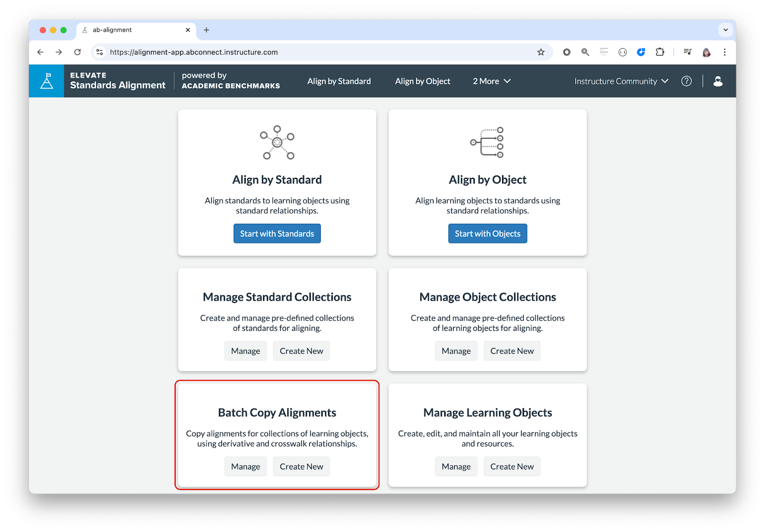Click the 'Copy alignments for collections' description
The height and width of the screenshot is (532, 765).
pyautogui.click(x=277, y=438)
